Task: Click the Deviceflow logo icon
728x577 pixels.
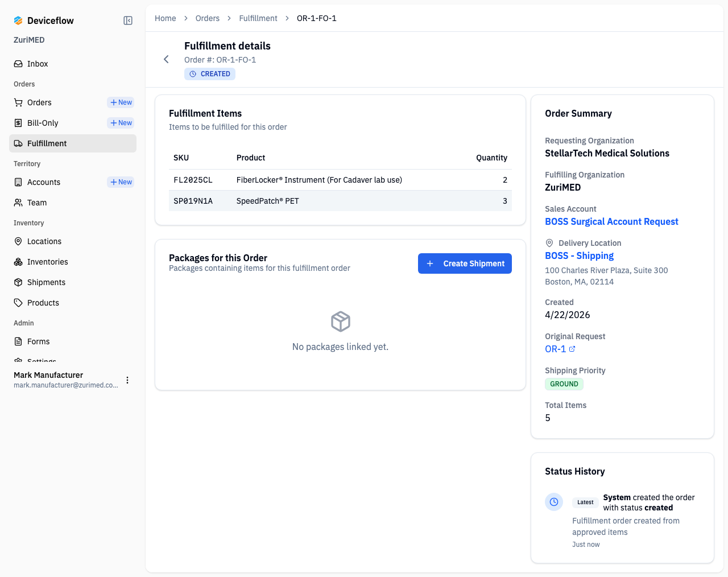Action: click(x=18, y=20)
